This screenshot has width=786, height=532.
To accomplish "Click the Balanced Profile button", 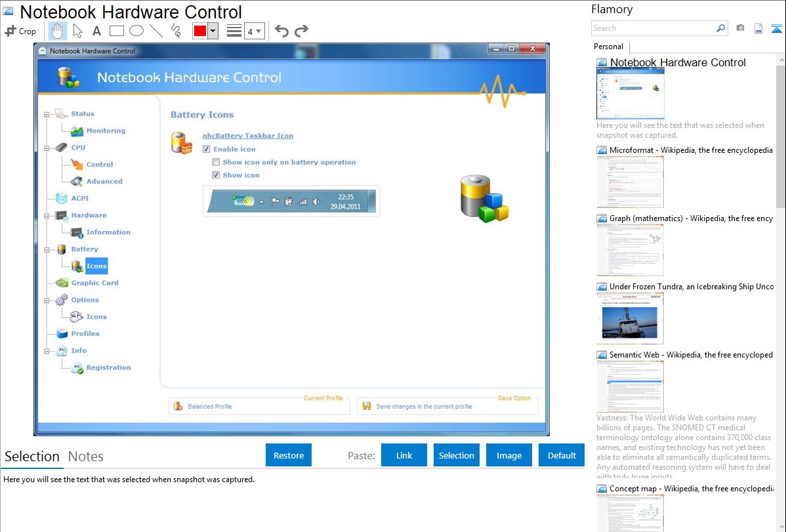I will pos(259,406).
